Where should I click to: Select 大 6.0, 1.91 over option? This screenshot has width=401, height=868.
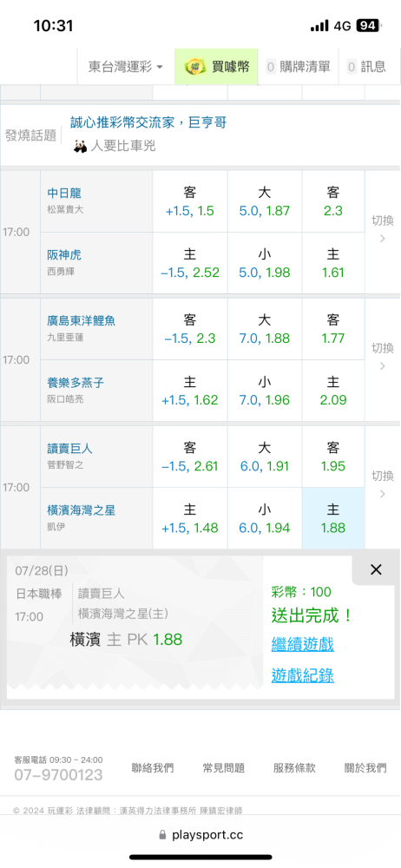coord(265,457)
